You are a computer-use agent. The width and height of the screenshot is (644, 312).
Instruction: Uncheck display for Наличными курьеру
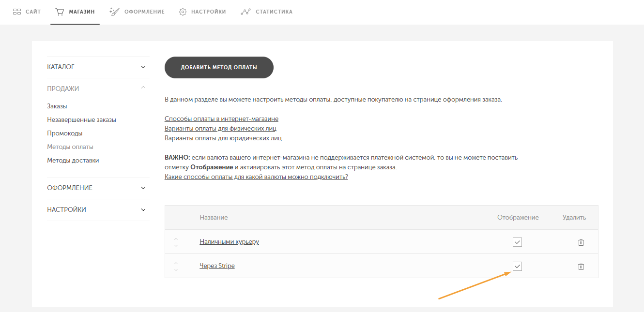[x=517, y=242]
